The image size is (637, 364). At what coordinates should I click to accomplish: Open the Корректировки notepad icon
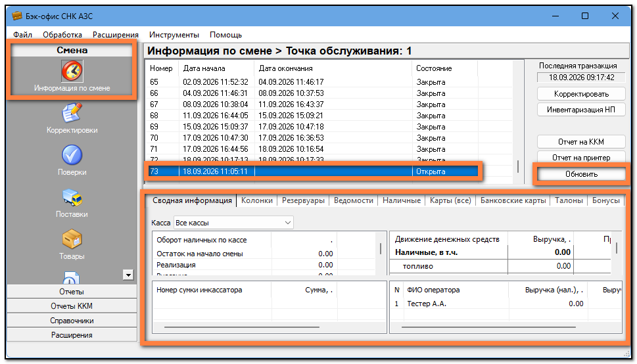click(x=72, y=113)
